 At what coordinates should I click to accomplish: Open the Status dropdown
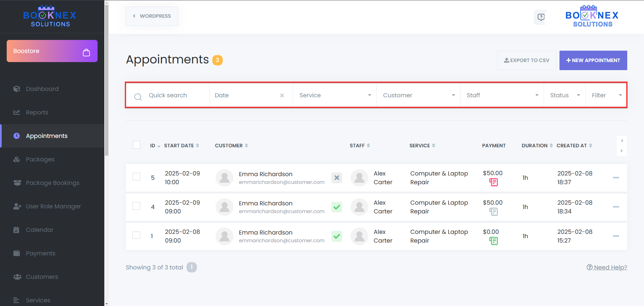[x=564, y=95]
